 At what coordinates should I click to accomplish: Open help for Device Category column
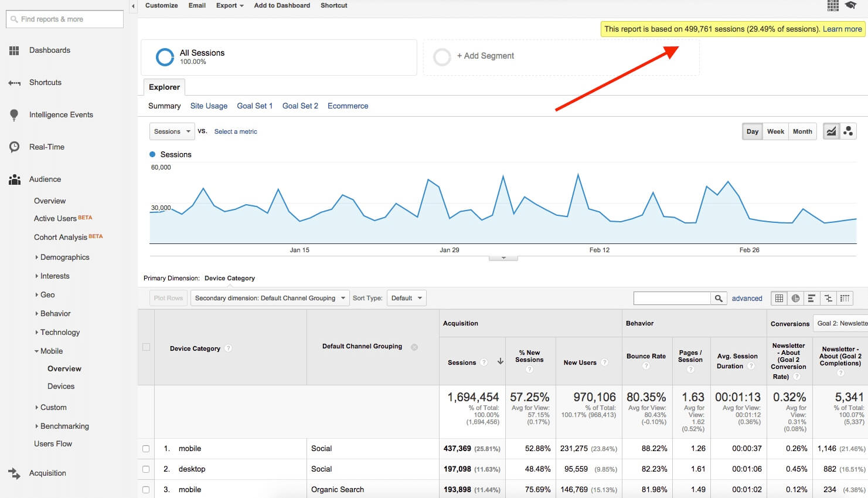pos(228,348)
